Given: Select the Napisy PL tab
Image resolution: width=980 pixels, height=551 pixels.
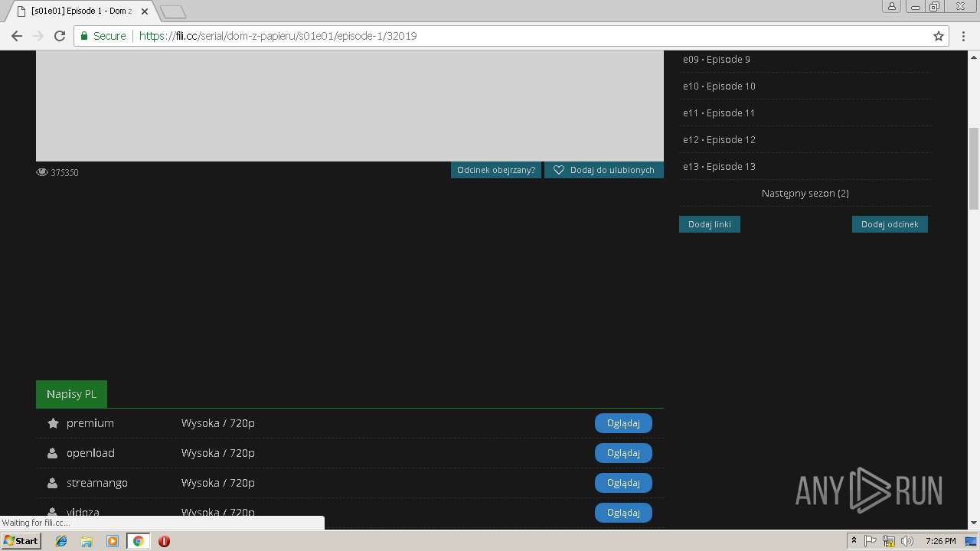Looking at the screenshot, I should coord(71,394).
